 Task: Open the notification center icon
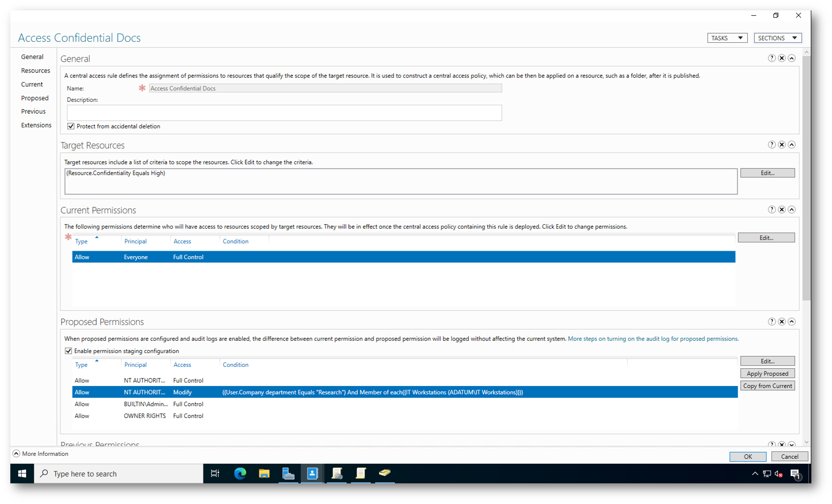coord(796,474)
